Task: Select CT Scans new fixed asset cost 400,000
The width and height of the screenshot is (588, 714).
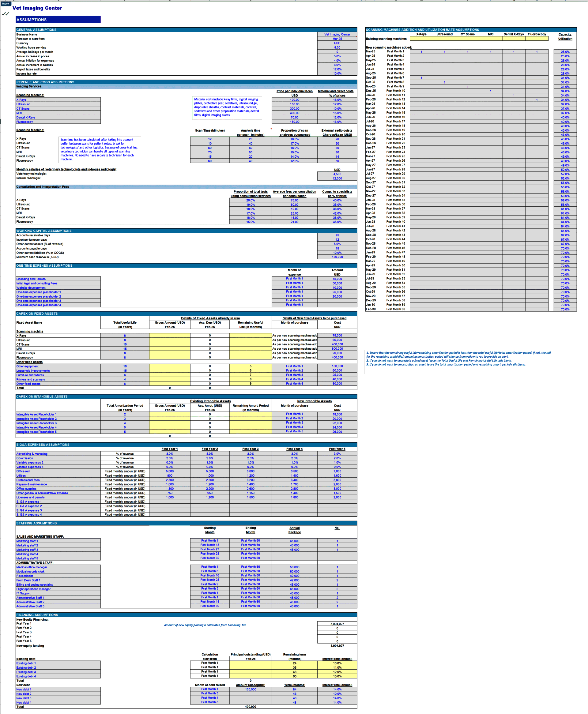Action: 337,344
